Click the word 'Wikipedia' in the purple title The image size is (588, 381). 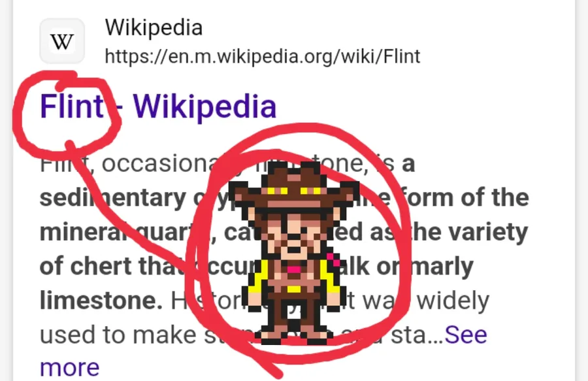click(x=204, y=107)
